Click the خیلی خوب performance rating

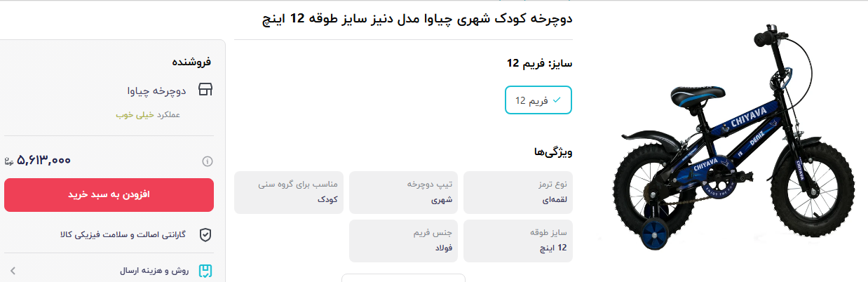click(x=130, y=114)
